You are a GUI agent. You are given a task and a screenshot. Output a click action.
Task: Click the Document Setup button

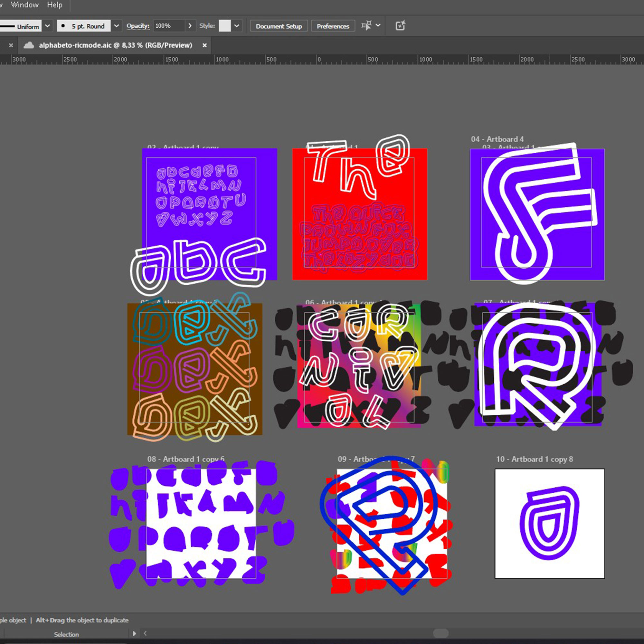point(279,26)
